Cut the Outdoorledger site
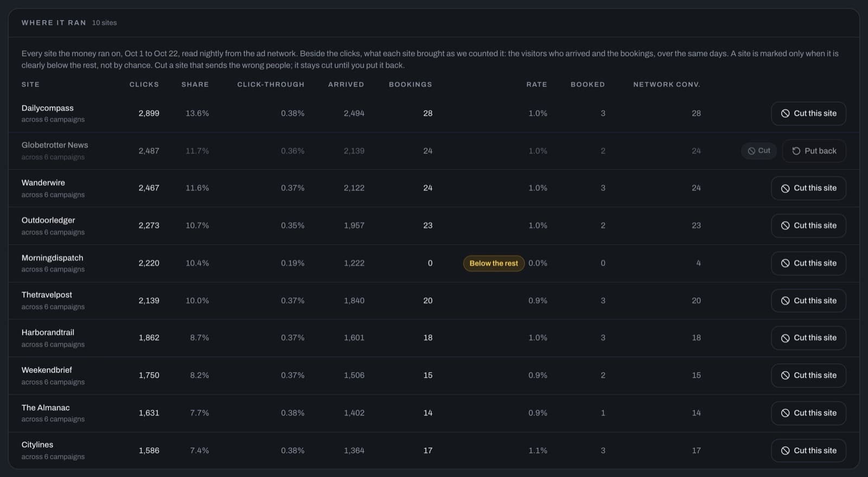The width and height of the screenshot is (868, 477). point(808,225)
